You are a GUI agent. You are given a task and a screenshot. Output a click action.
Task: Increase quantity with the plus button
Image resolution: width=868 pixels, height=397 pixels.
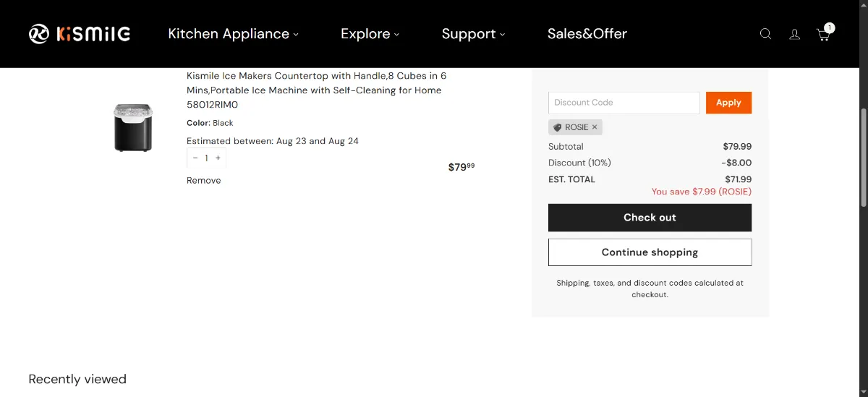[x=218, y=158]
